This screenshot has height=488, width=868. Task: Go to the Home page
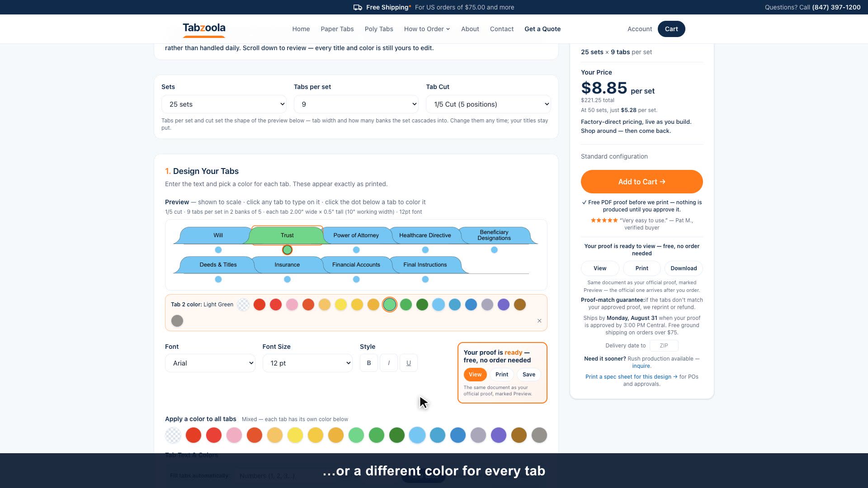coord(301,29)
